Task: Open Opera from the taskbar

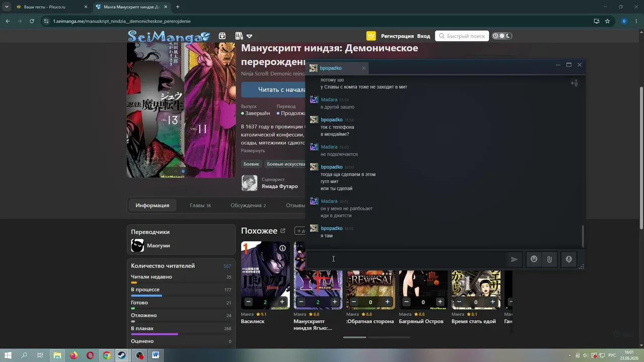Action: [91, 355]
